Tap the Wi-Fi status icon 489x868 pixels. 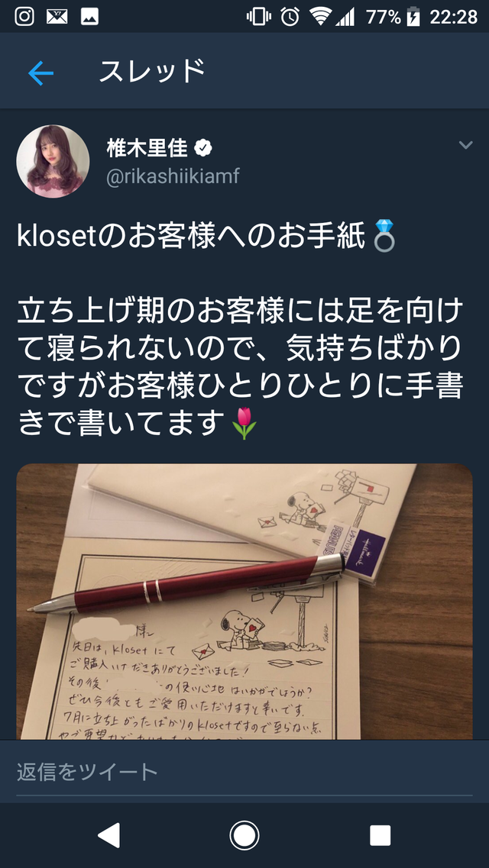(321, 17)
